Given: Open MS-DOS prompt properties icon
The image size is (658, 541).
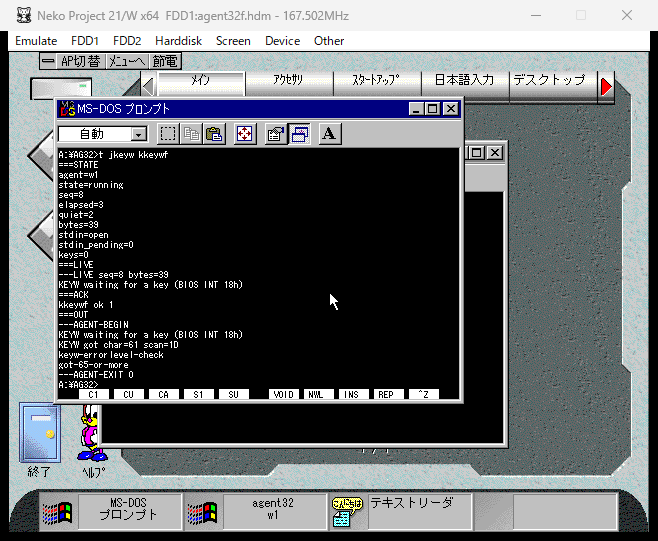Looking at the screenshot, I should coord(276,134).
